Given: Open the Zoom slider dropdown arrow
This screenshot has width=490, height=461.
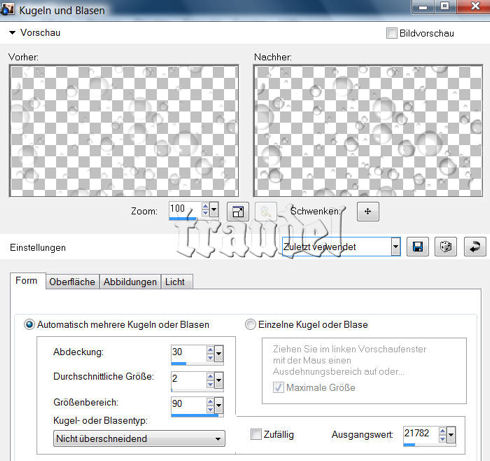Looking at the screenshot, I should coord(214,210).
